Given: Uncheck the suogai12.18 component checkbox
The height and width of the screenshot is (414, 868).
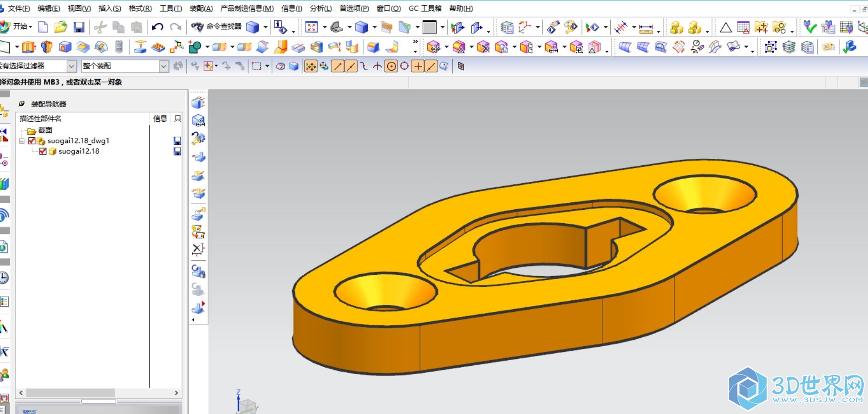Looking at the screenshot, I should [x=43, y=151].
